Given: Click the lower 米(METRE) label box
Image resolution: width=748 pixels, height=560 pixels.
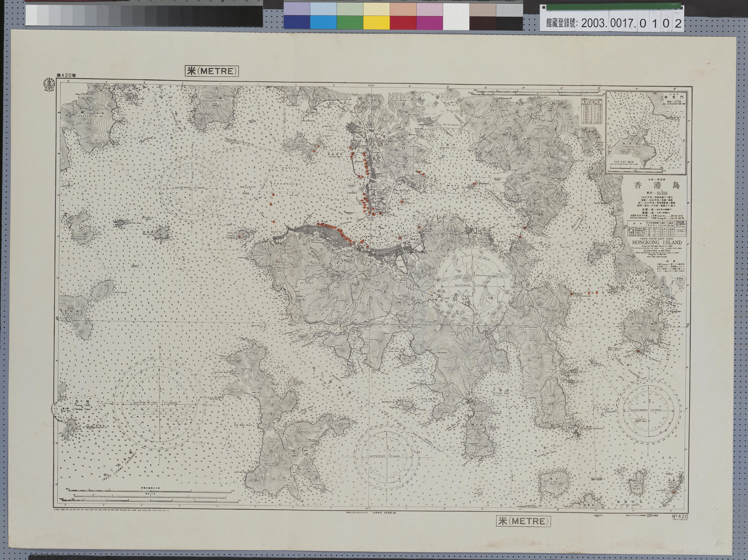Looking at the screenshot, I should (x=523, y=521).
